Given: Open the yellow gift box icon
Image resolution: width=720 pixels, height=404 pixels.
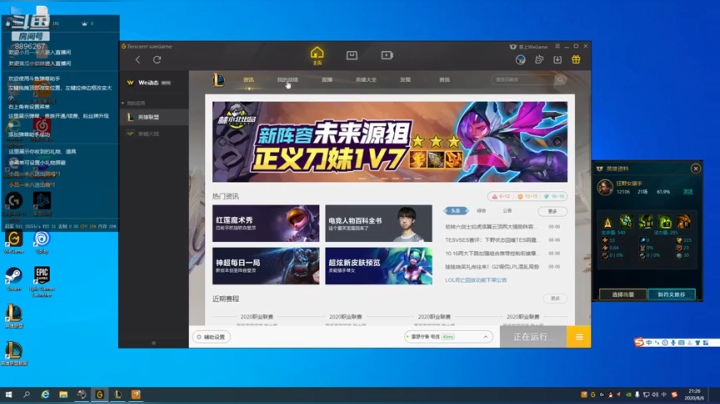Looking at the screenshot, I should click(x=576, y=59).
